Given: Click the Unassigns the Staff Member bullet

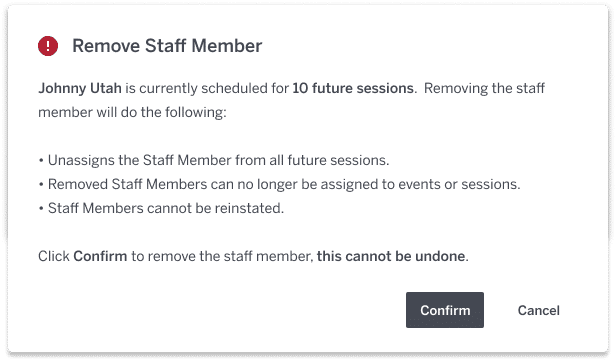Looking at the screenshot, I should click(214, 160).
